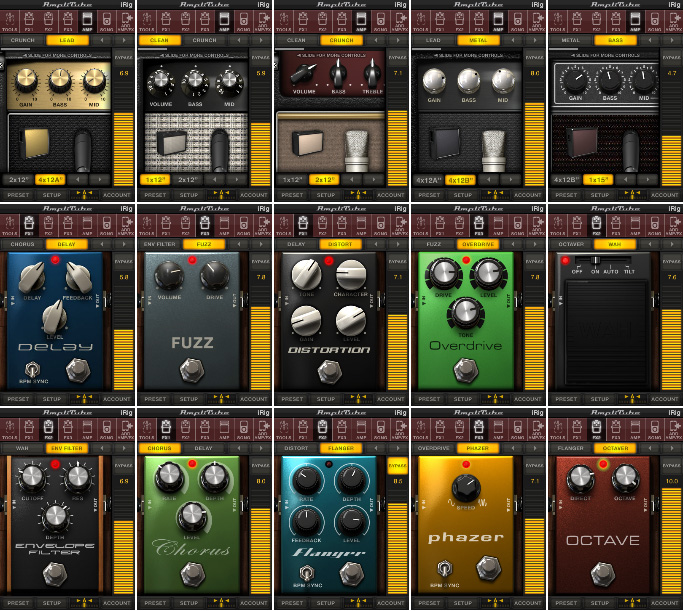The image size is (684, 611).
Task: Open ACCOUNT on the Bass amp screen
Action: 664,195
